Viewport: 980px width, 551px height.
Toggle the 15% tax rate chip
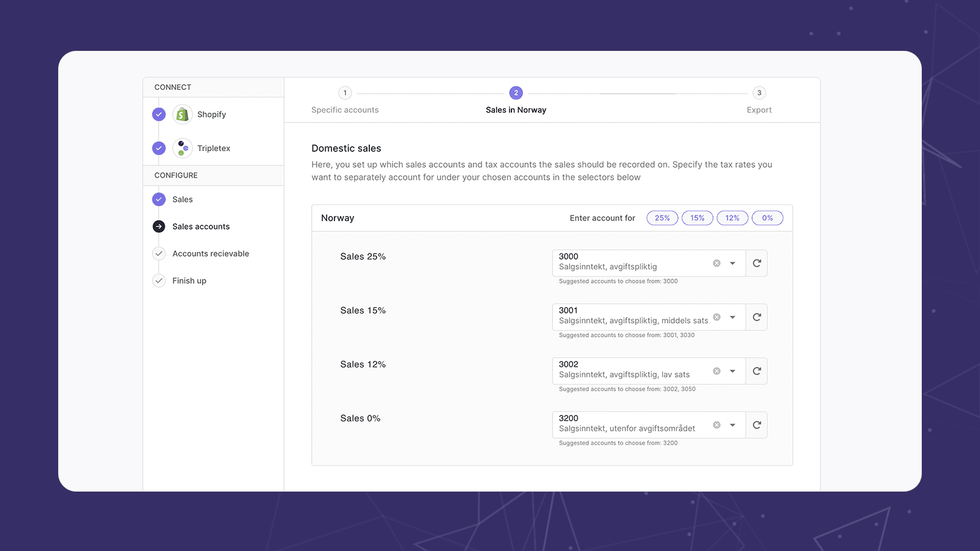pos(697,218)
